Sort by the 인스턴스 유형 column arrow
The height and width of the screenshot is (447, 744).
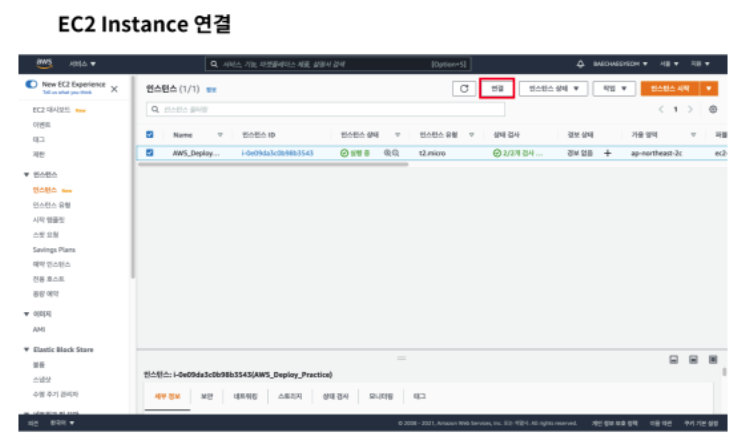[x=472, y=135]
